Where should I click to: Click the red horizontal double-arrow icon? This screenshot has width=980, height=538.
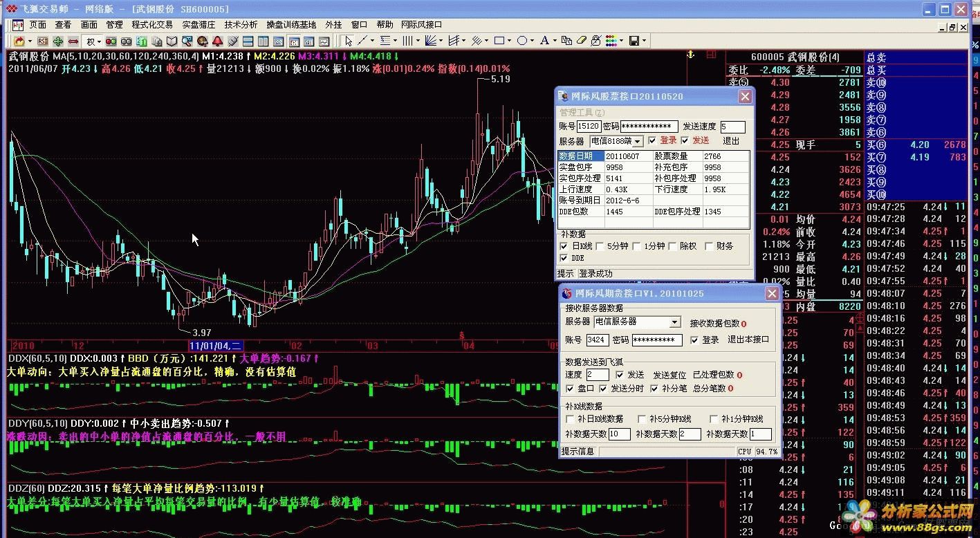click(x=73, y=41)
